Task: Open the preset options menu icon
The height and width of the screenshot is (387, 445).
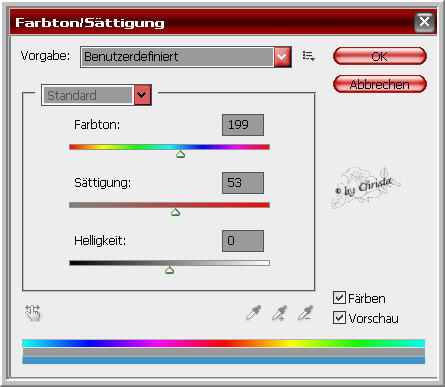Action: (309, 56)
